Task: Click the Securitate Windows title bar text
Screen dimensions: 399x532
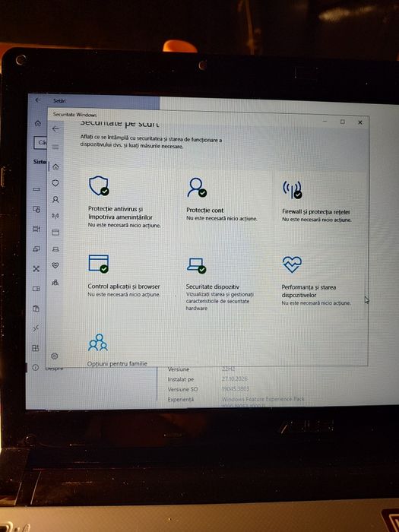Action: (x=75, y=115)
